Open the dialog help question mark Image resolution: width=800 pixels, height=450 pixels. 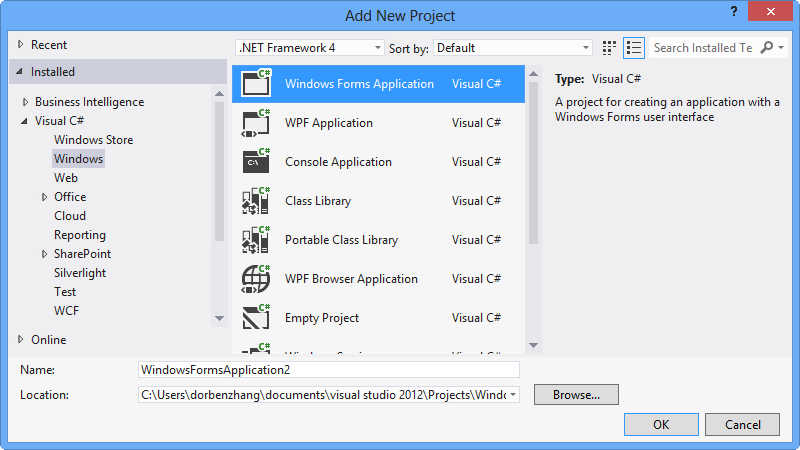point(734,11)
